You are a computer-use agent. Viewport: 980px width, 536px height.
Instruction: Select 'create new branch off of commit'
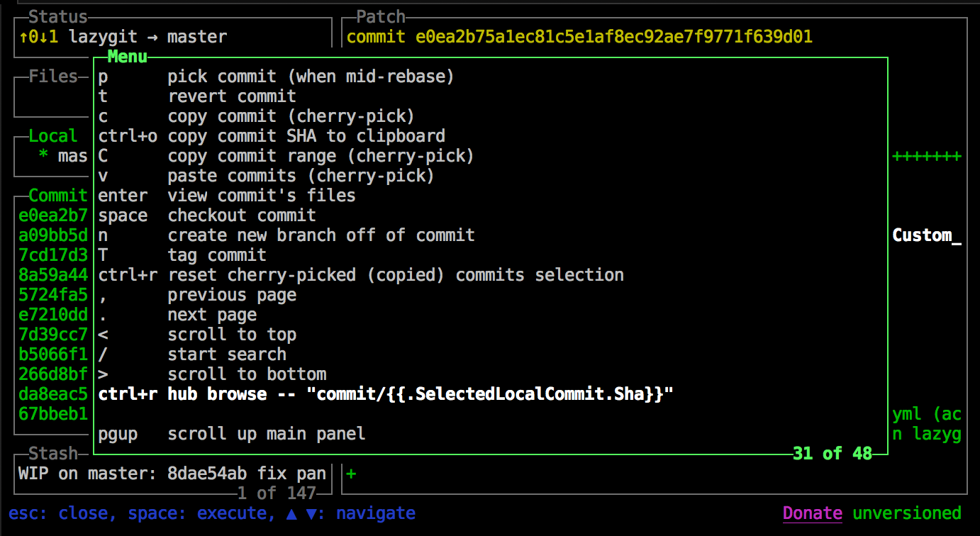point(491,235)
